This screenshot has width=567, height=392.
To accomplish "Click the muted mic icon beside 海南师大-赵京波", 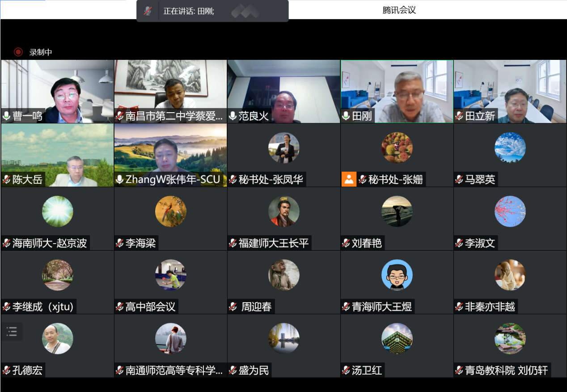I will coord(6,243).
